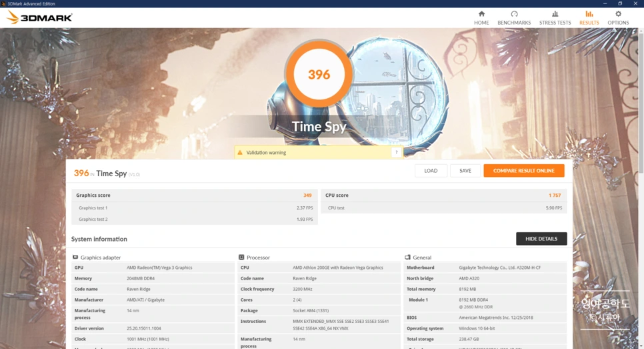644x349 pixels.
Task: Click the System information heading
Action: 99,239
